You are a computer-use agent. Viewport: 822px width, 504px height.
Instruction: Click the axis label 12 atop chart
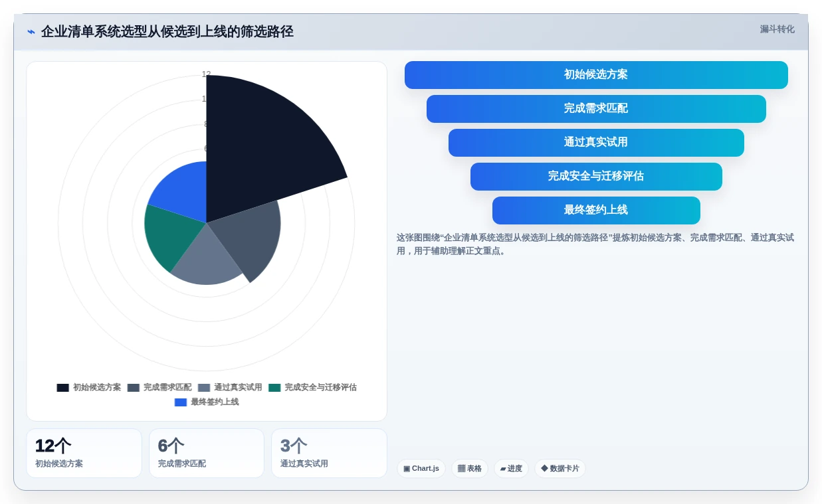(206, 74)
